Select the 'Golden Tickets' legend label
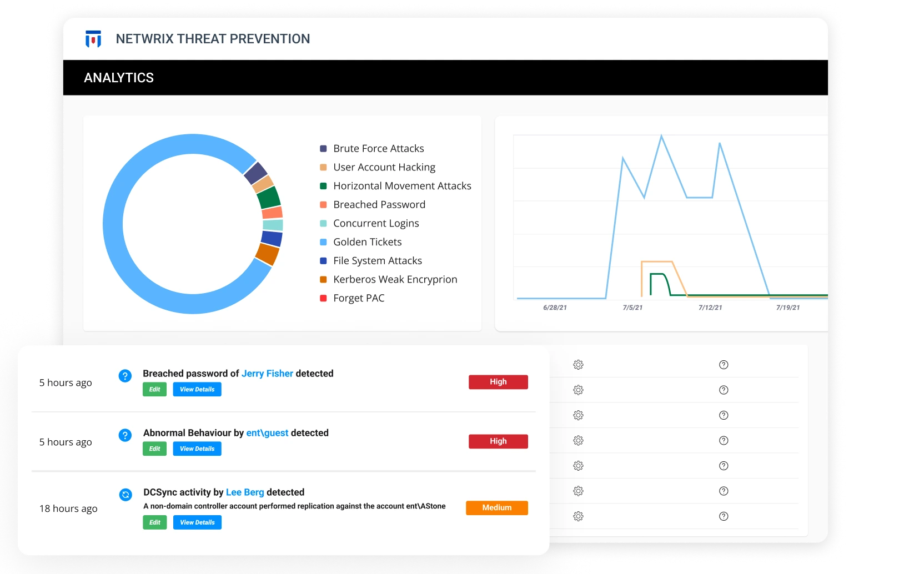Screen dimensions: 924x574 tap(368, 242)
